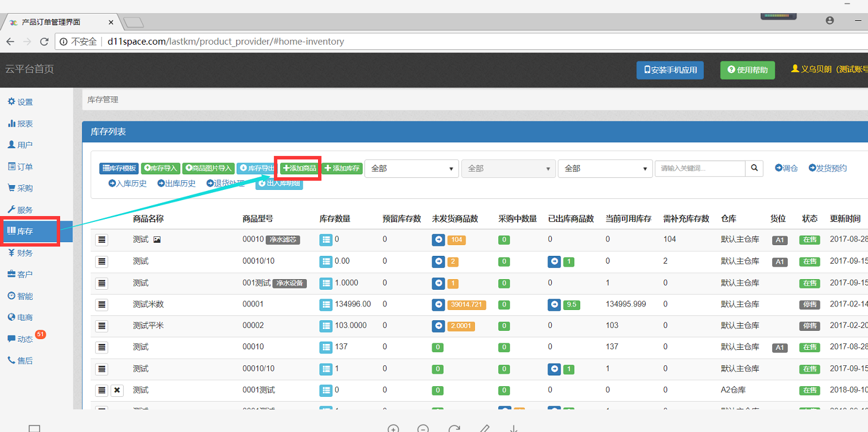Screen dimensions: 868x432
Task: Expand the 全部 dropdown beside the keyword field
Action: 605,168
